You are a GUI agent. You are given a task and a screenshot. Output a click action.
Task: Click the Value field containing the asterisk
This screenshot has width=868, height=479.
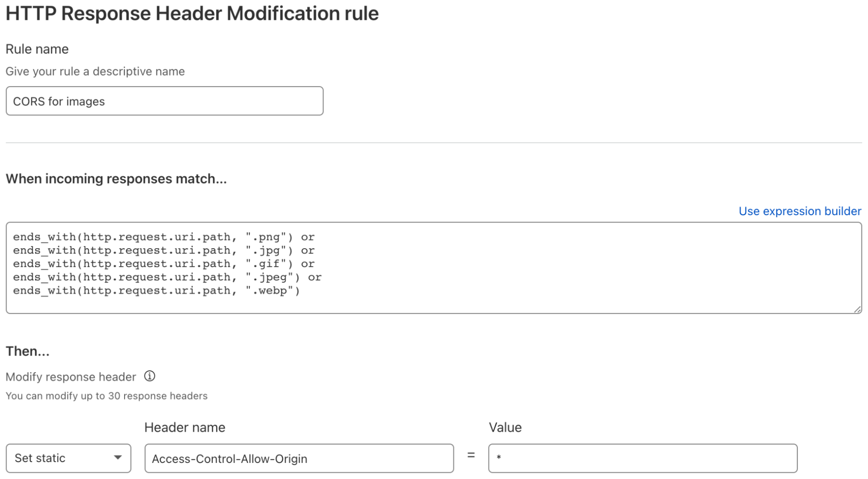pyautogui.click(x=643, y=458)
